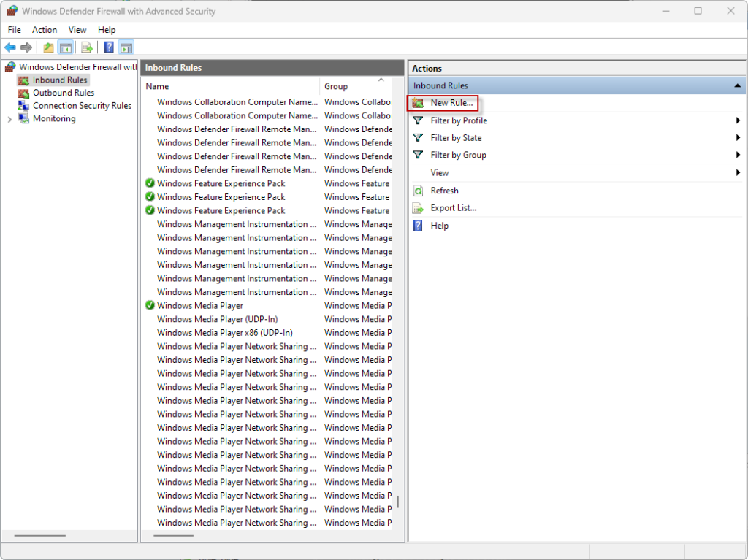Open the File menu

tap(15, 30)
